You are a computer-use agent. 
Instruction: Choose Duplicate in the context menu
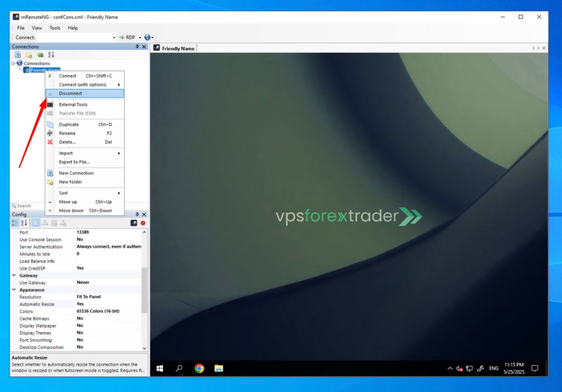[x=85, y=124]
